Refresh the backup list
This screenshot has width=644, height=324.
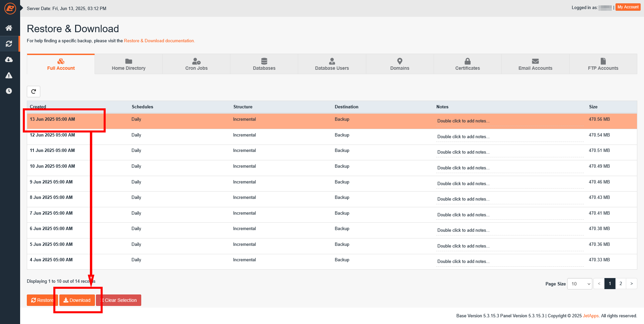(34, 91)
